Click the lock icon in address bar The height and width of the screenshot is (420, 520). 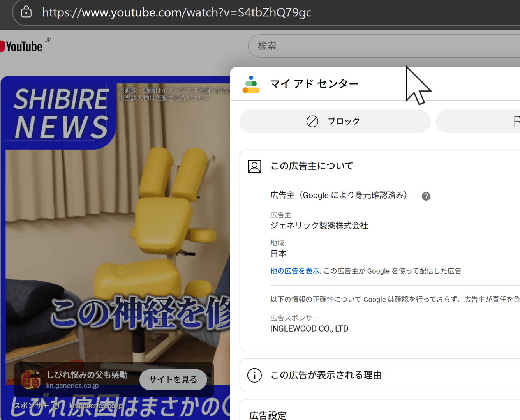tap(26, 12)
